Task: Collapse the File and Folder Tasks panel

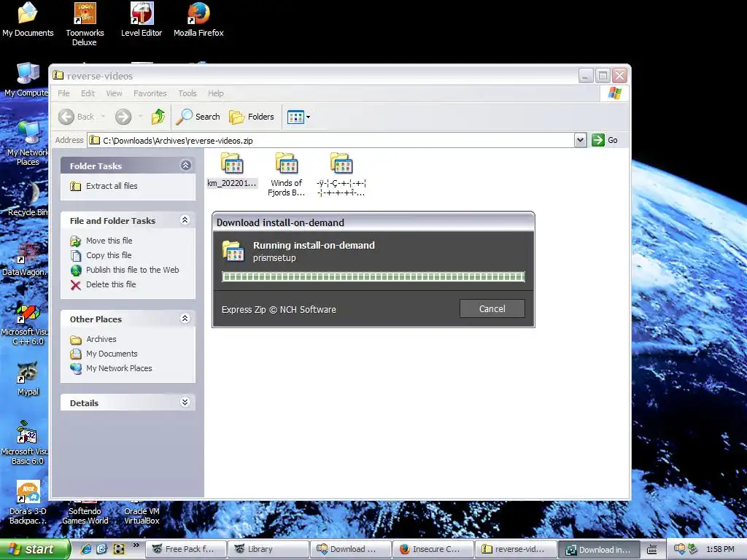Action: pyautogui.click(x=185, y=220)
